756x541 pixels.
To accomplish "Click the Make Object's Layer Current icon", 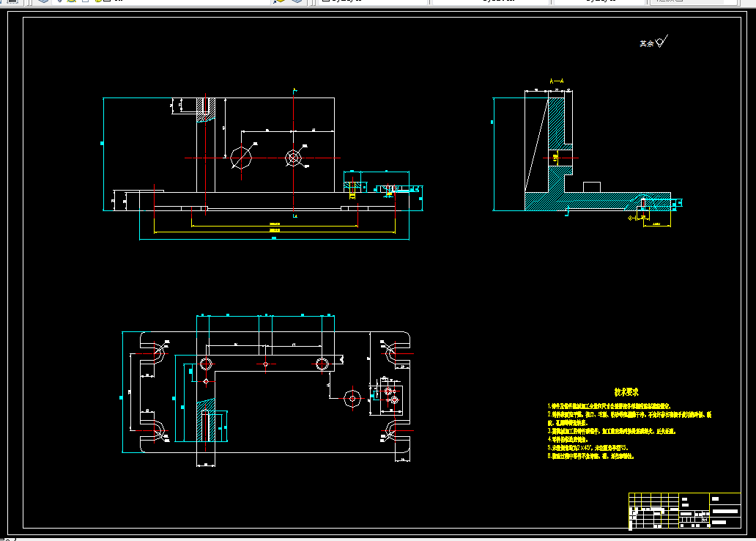I will tap(279, 1).
